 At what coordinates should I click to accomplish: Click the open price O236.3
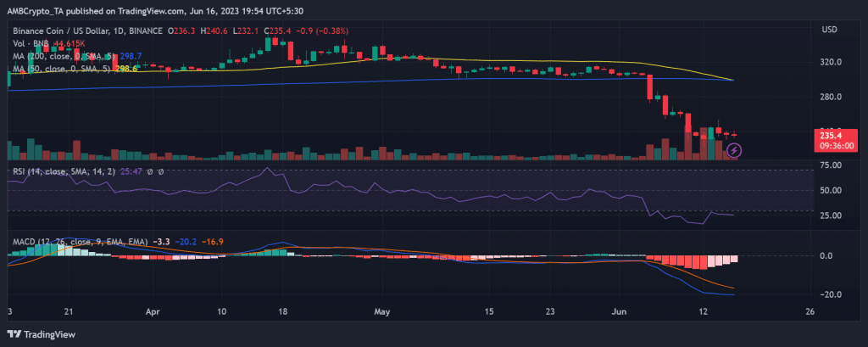pos(181,32)
